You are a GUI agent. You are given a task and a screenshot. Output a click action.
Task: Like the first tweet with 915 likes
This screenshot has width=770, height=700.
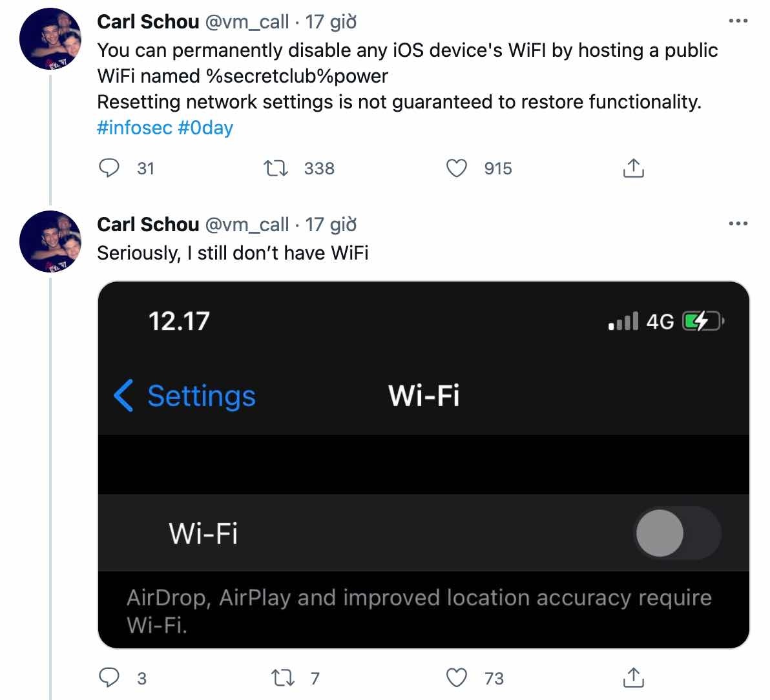point(457,168)
